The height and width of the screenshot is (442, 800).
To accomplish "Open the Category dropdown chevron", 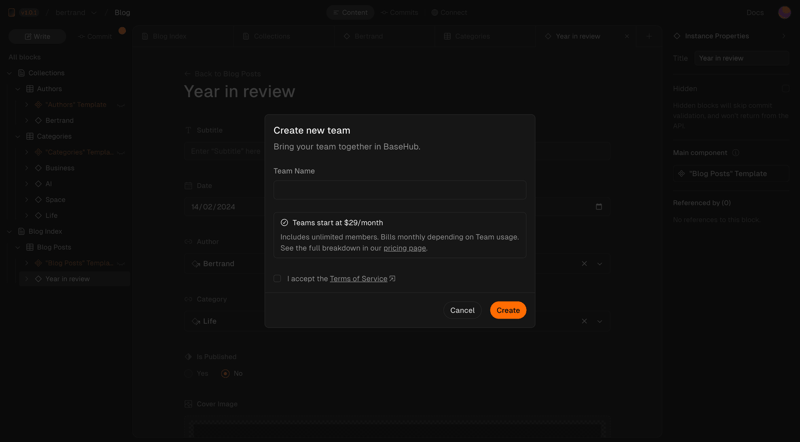I will (x=599, y=322).
